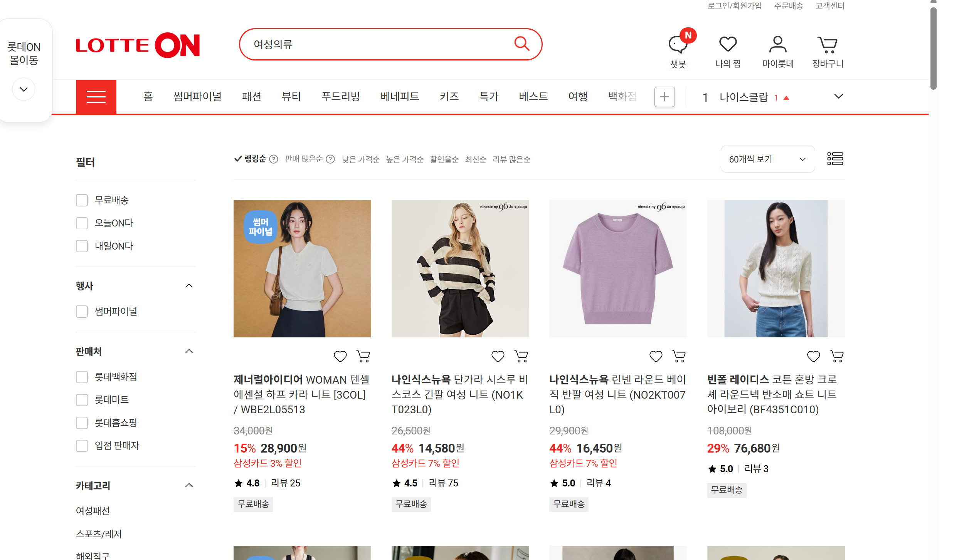Image resolution: width=969 pixels, height=560 pixels.
Task: Open the 60개씩 보기 dropdown
Action: [x=767, y=159]
